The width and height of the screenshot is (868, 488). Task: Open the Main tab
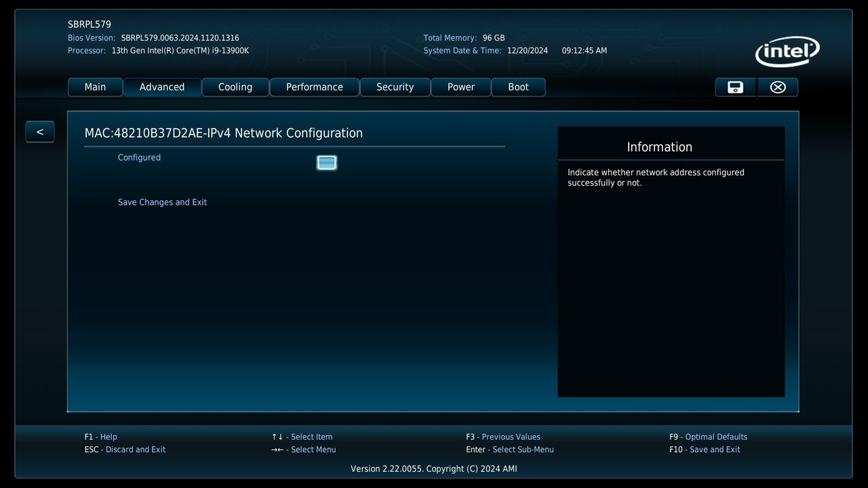(95, 87)
